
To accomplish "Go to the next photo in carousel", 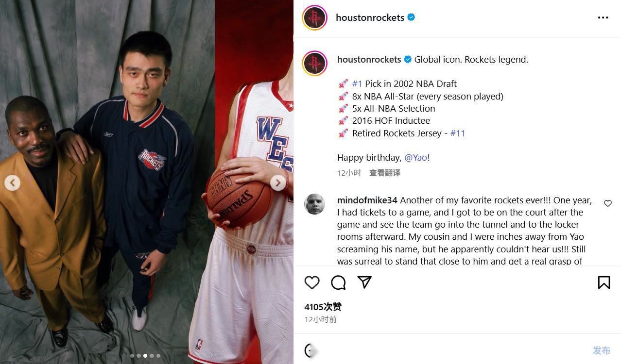I will 278,182.
